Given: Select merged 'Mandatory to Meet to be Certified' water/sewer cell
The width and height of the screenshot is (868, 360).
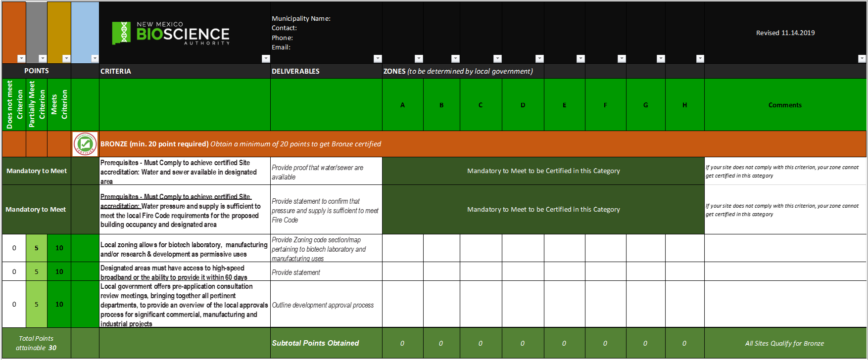Looking at the screenshot, I should click(x=543, y=171).
